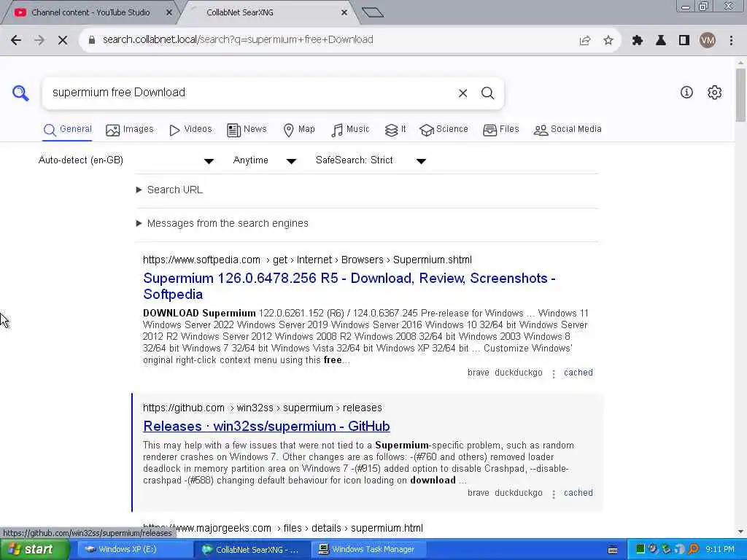Click the orange magnifier tray icon
Viewport: 747px width, 560px height.
pos(693,549)
